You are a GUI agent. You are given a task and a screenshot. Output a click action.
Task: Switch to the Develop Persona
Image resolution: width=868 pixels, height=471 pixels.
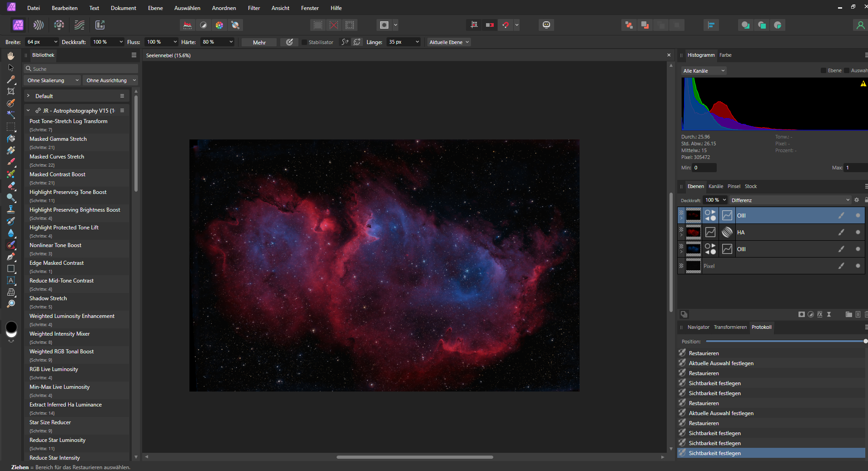pyautogui.click(x=59, y=25)
